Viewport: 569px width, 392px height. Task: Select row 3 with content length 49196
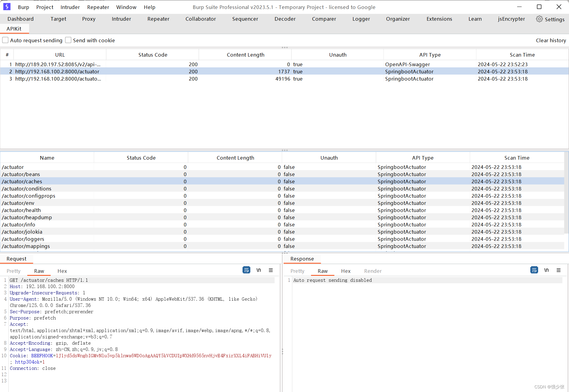pos(284,79)
